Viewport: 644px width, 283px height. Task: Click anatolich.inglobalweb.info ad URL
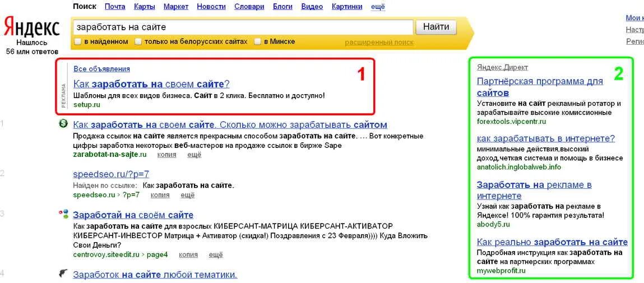click(519, 167)
